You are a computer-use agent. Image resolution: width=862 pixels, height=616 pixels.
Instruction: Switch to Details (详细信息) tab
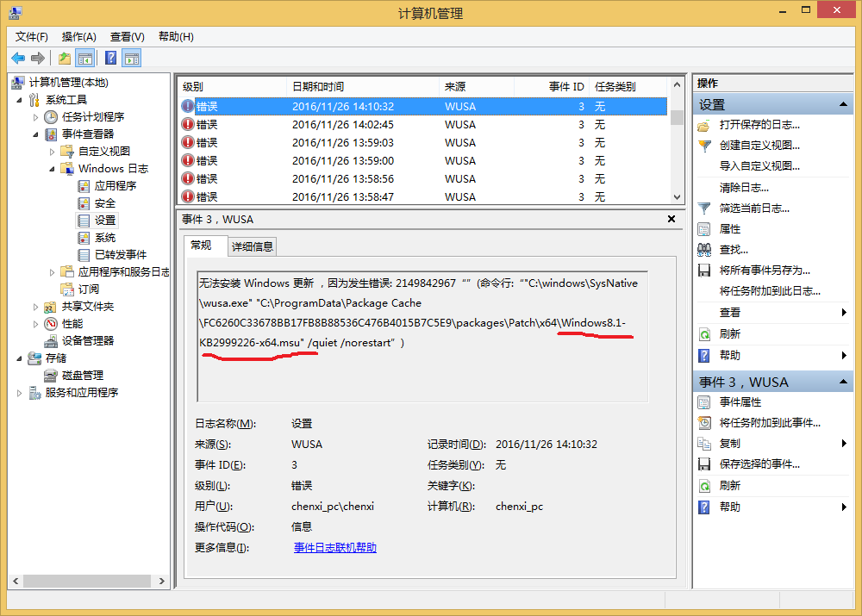253,246
